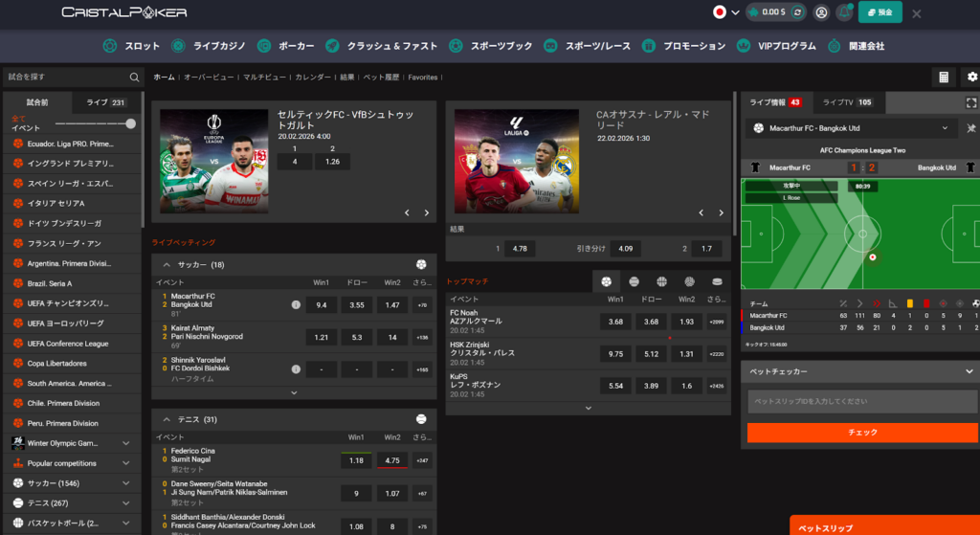
Task: Show more live soccer matches chevron
Action: click(x=294, y=393)
